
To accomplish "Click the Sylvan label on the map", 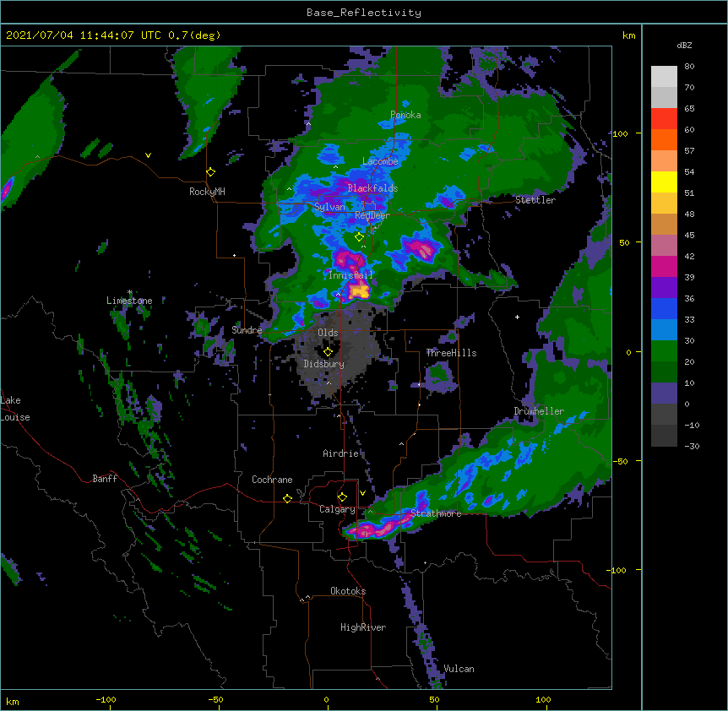I will (x=329, y=207).
